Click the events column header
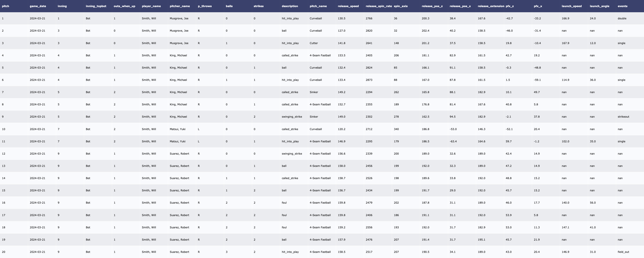Image resolution: width=644 pixels, height=258 pixels. [x=622, y=6]
